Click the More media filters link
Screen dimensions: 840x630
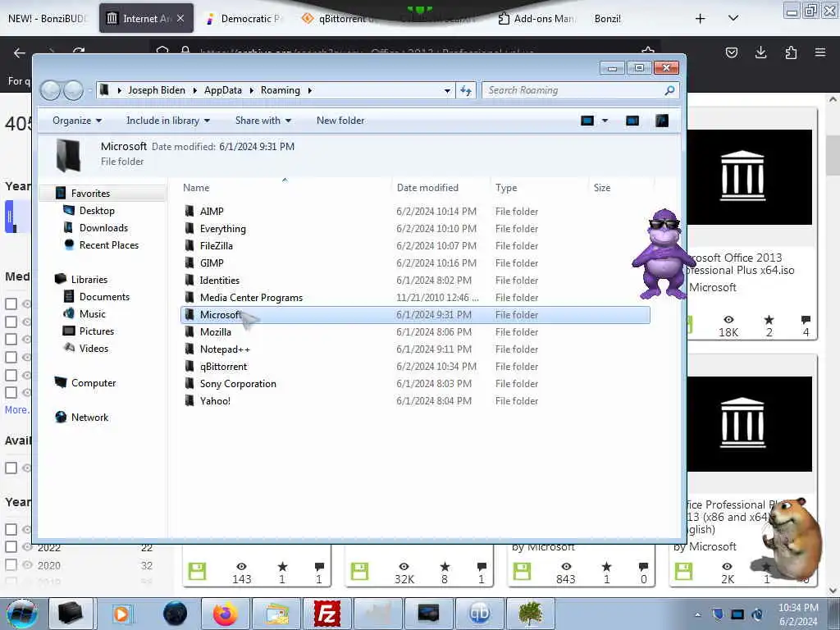tap(16, 410)
